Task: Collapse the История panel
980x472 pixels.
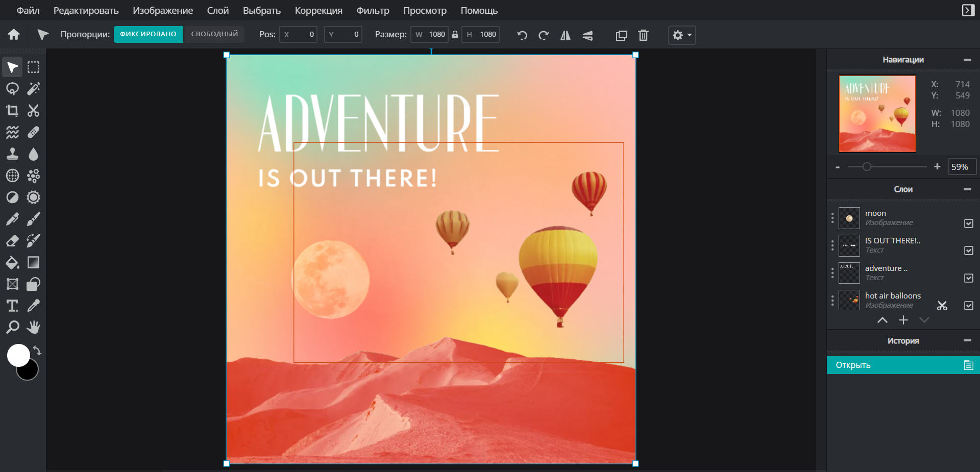Action: coord(967,340)
